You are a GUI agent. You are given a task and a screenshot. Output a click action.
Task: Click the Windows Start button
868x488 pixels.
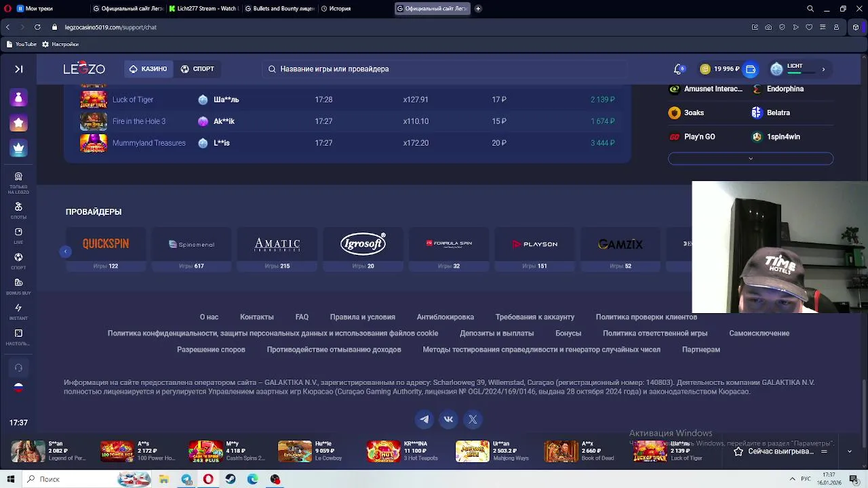(10, 479)
